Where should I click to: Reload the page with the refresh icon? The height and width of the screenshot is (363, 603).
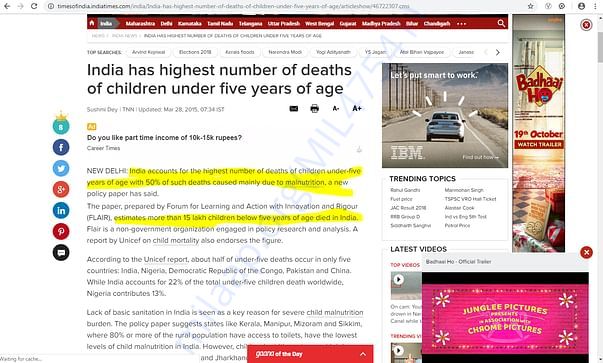(x=34, y=6)
